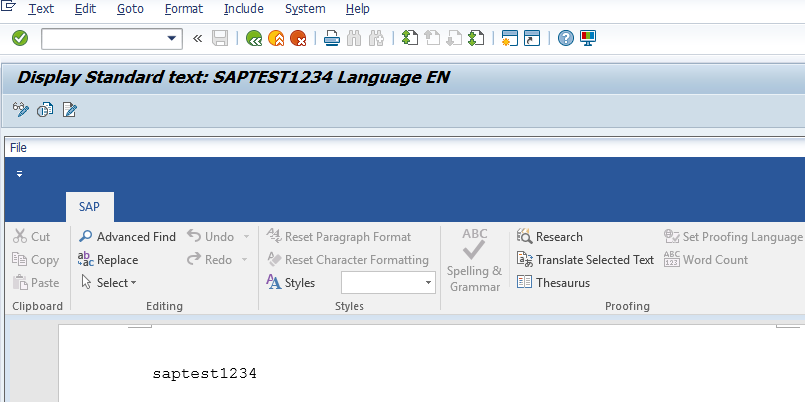Click the Generate Shortcut icon
The height and width of the screenshot is (402, 805).
pos(532,39)
